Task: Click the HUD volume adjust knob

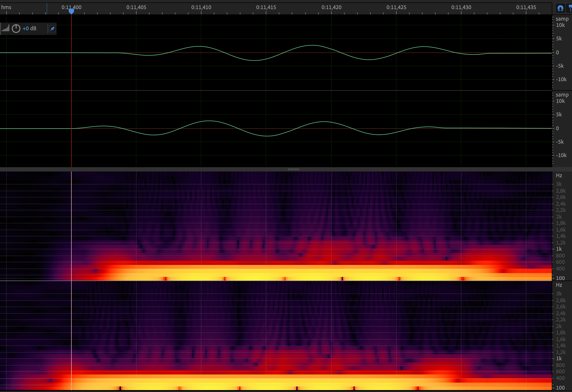Action: (16, 29)
